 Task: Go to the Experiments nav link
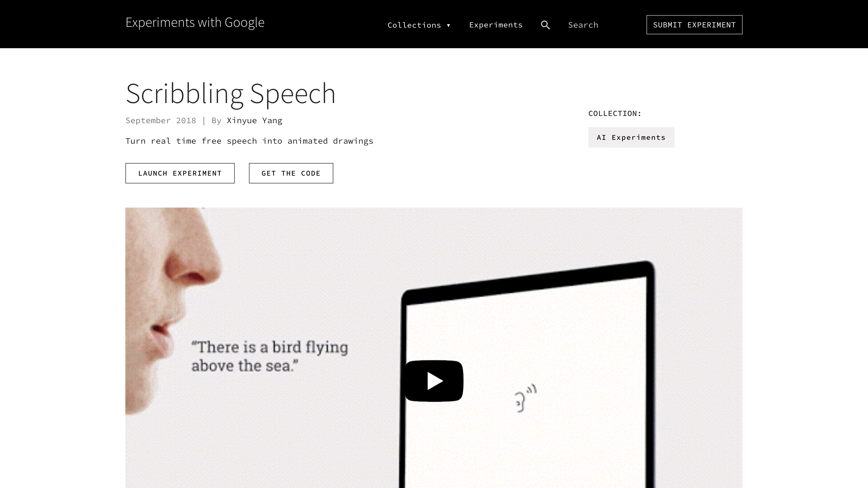tap(496, 25)
